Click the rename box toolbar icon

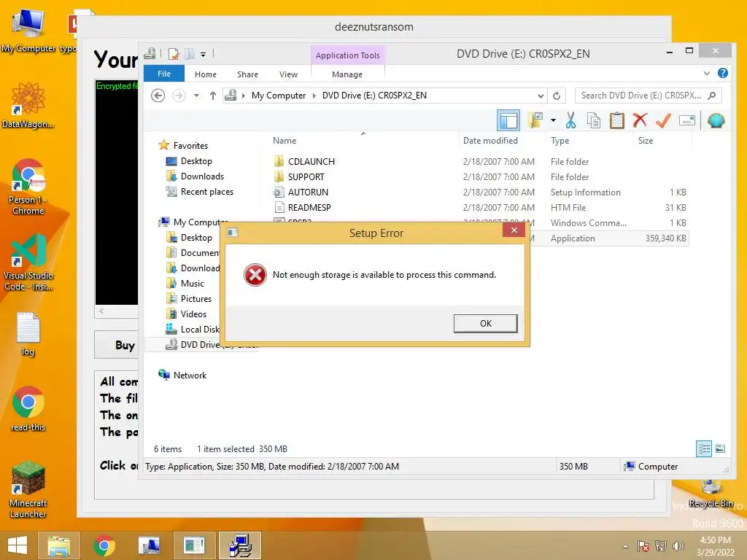click(686, 120)
